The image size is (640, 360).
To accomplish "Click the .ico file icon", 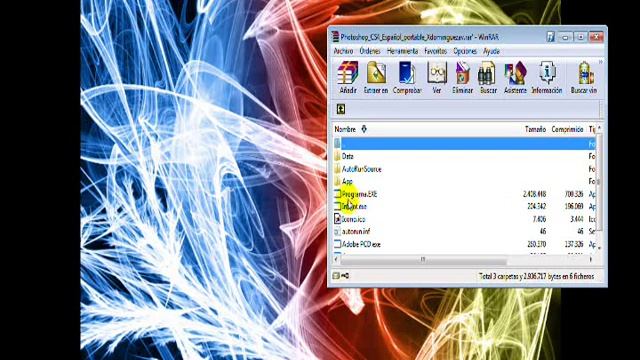I will click(x=337, y=219).
